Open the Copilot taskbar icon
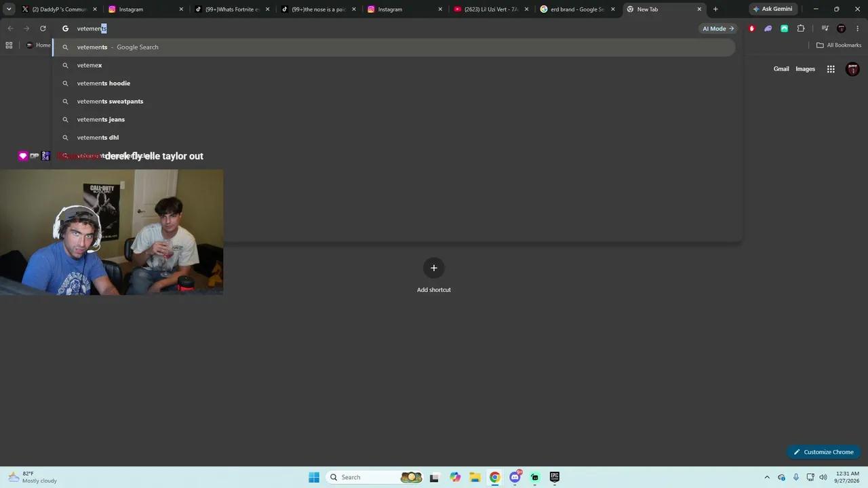Viewport: 868px width, 488px height. [x=455, y=477]
